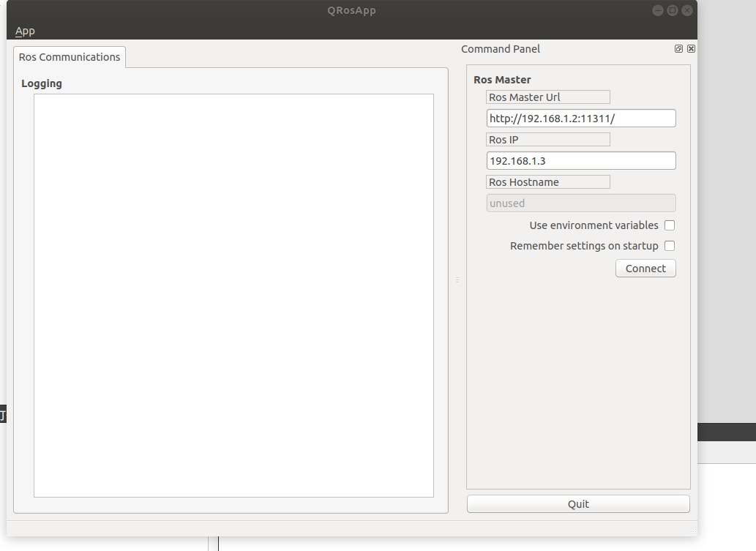Viewport: 756px width, 551px height.
Task: Click the Connect button
Action: tap(645, 269)
